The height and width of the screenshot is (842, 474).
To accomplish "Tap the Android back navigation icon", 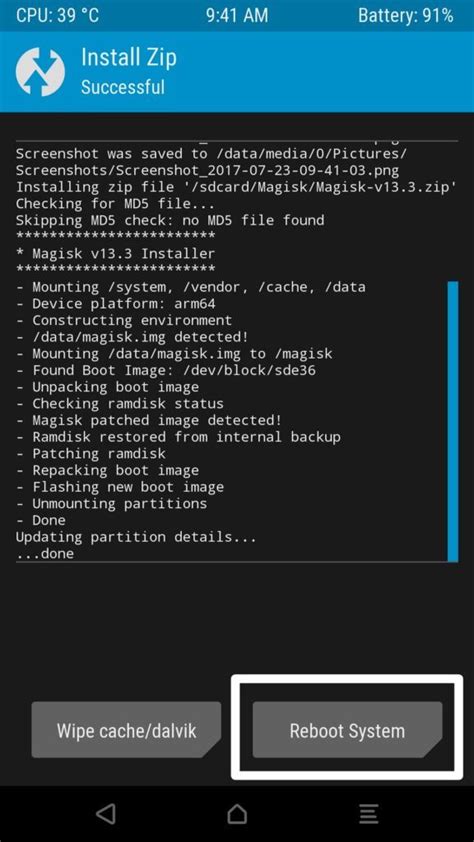I will (x=106, y=814).
